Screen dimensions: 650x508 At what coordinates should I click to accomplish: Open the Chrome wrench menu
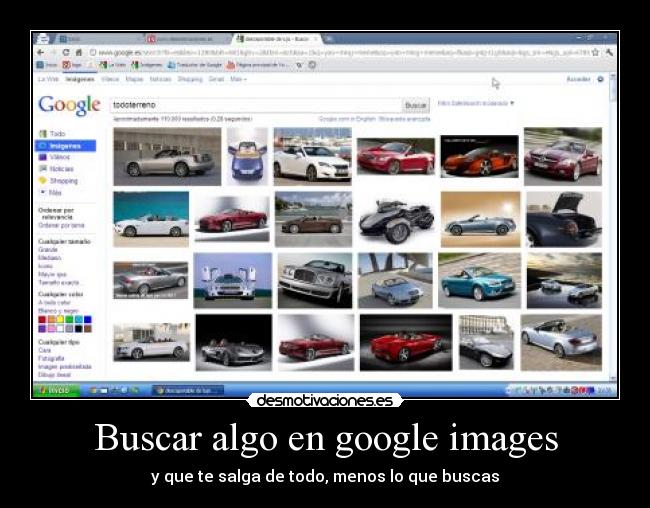[609, 52]
